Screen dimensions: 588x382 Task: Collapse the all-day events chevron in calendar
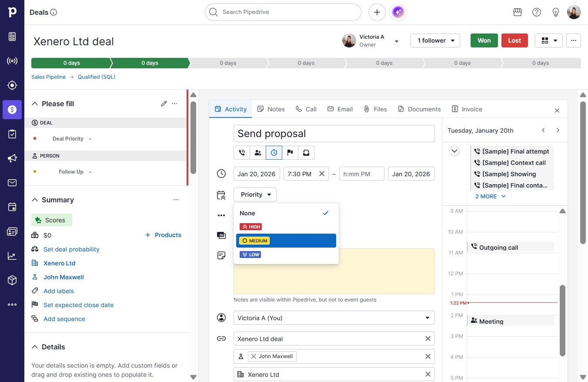[454, 151]
